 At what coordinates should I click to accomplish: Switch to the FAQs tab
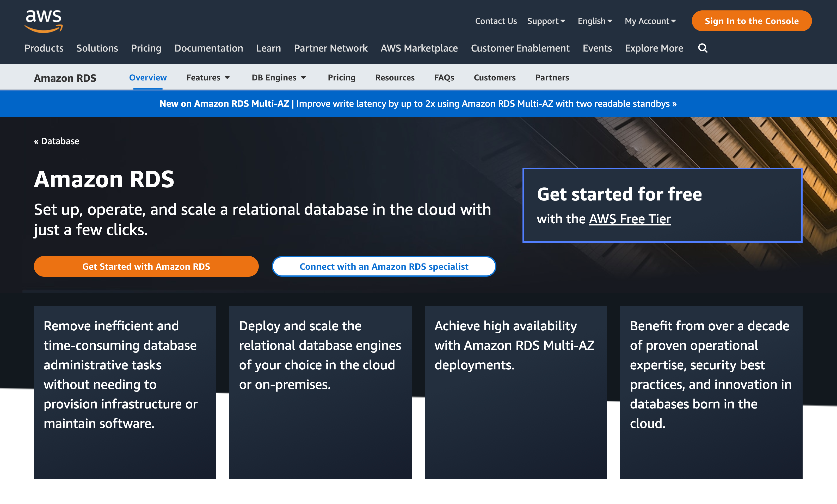(x=444, y=78)
